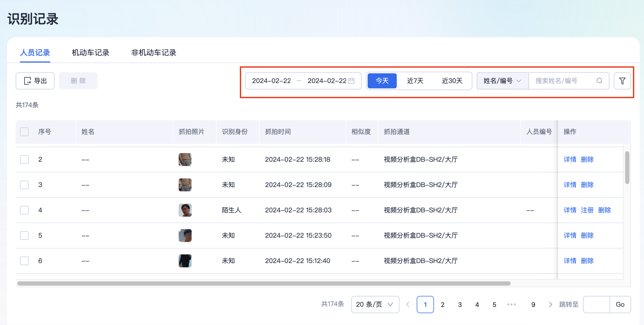Click the calendar icon in date range
644x325 pixels.
pyautogui.click(x=352, y=81)
